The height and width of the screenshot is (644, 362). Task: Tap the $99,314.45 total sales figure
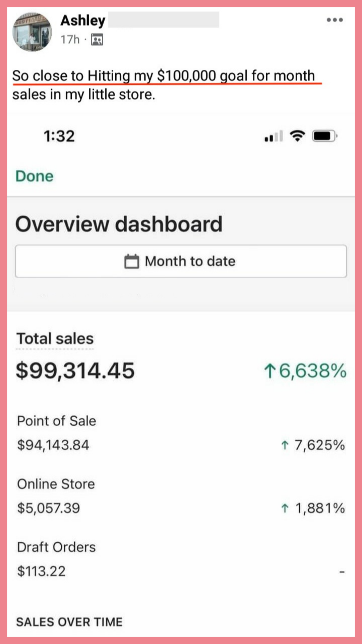tap(75, 371)
